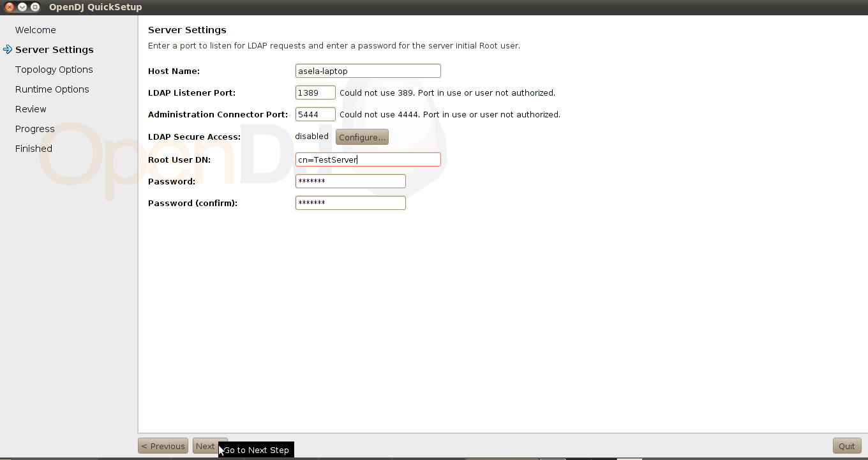Click the "Could not use 389" warning text
This screenshot has height=460, width=868.
(x=447, y=93)
